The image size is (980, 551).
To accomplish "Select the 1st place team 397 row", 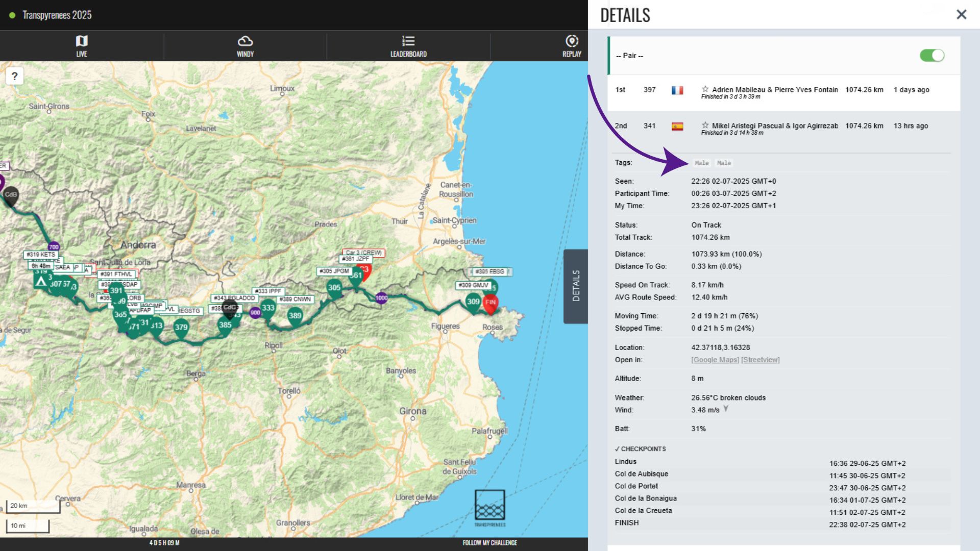I will pyautogui.click(x=783, y=92).
